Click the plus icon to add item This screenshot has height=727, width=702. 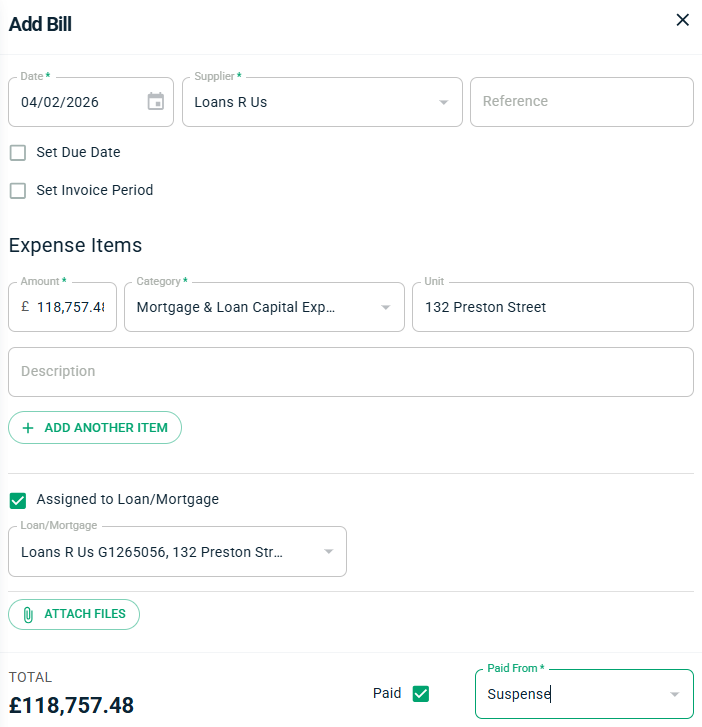tap(28, 427)
